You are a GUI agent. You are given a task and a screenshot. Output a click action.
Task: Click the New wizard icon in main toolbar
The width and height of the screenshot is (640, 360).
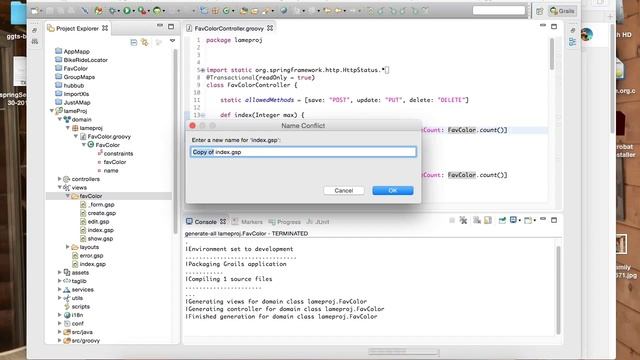coord(35,11)
